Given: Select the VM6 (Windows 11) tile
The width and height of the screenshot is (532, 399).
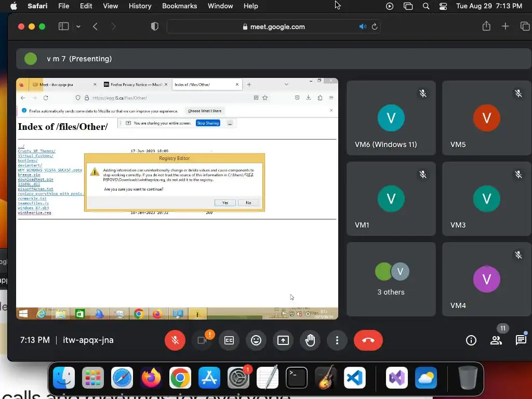Looking at the screenshot, I should click(x=391, y=118).
